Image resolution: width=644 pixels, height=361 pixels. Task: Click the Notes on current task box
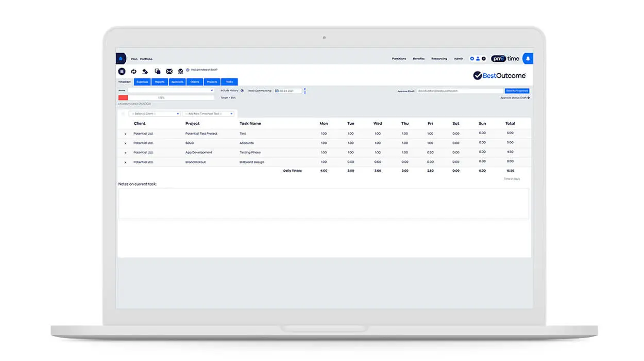(324, 203)
